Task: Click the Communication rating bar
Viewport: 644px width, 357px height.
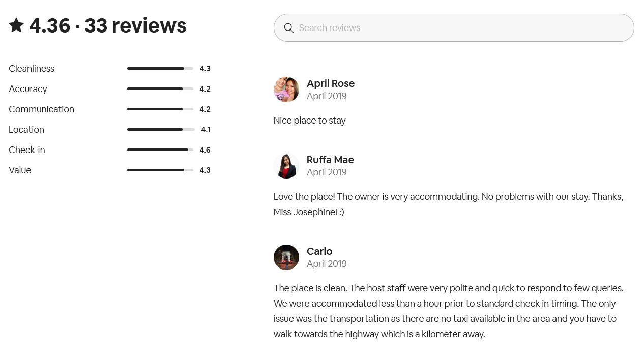Action: pos(160,109)
